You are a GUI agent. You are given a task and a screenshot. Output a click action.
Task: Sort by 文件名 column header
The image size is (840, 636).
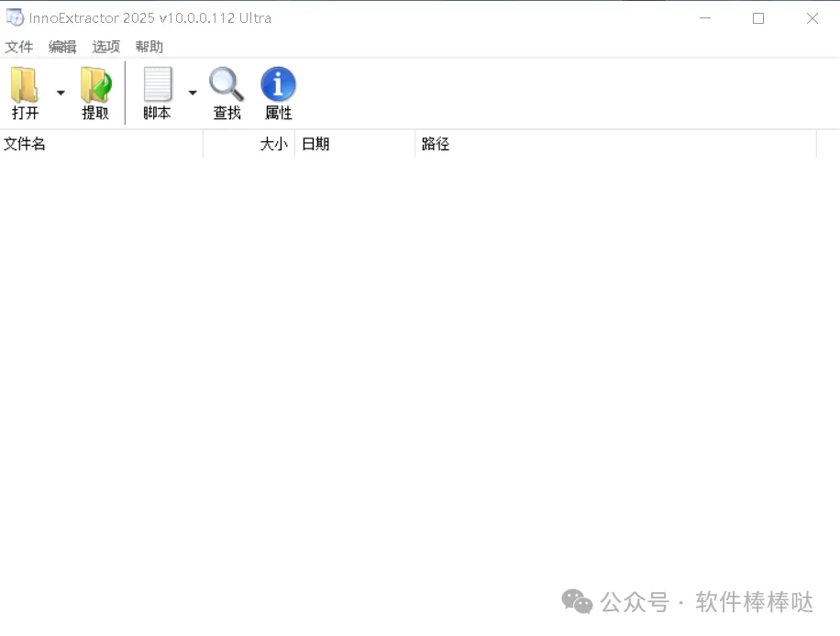101,144
